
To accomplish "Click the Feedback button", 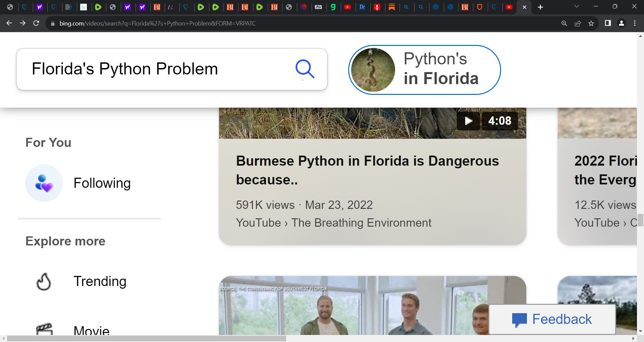I will coord(552,319).
